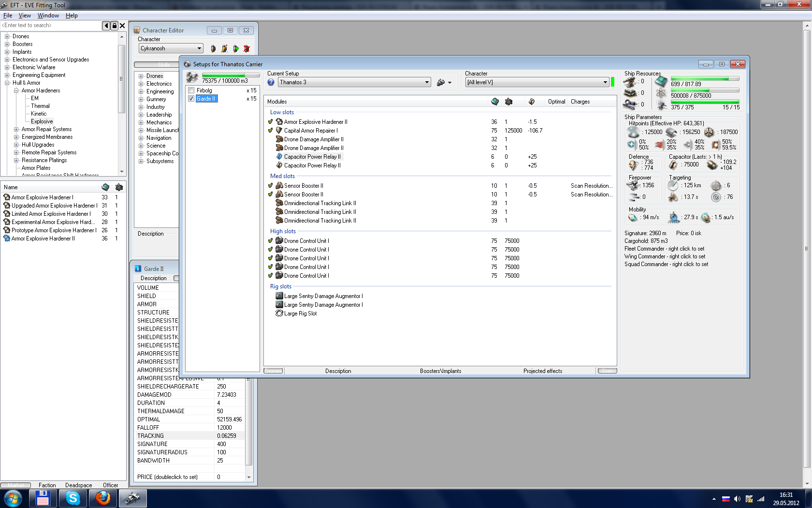Clear the search with the X button
The image size is (812, 508).
pyautogui.click(x=122, y=26)
